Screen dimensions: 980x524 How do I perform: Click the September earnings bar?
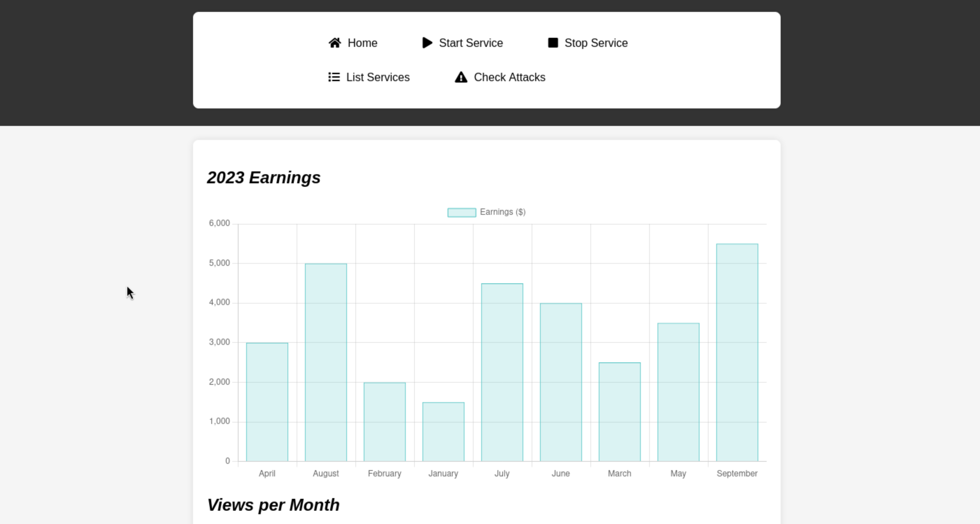pos(737,352)
